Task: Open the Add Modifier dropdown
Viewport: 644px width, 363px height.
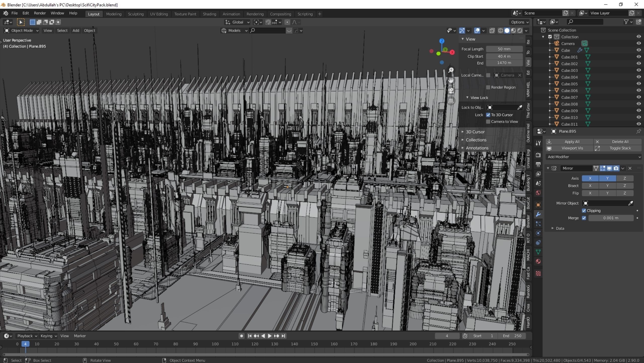Action: point(594,157)
